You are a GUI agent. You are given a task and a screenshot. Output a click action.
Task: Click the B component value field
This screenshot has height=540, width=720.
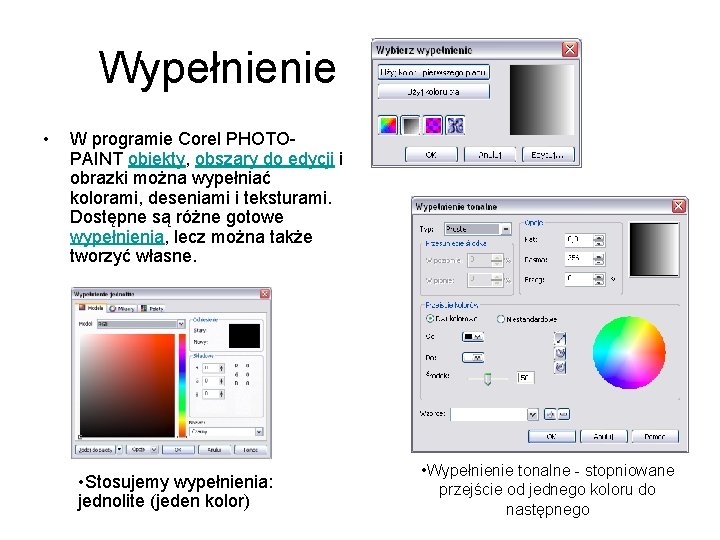point(210,394)
